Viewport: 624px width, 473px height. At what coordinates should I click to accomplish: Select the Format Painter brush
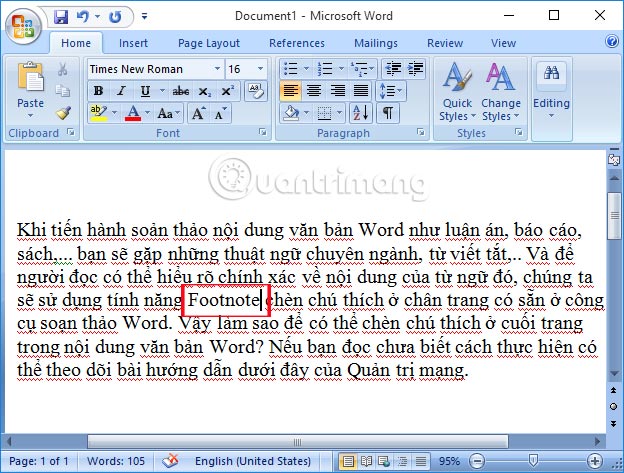tap(63, 112)
